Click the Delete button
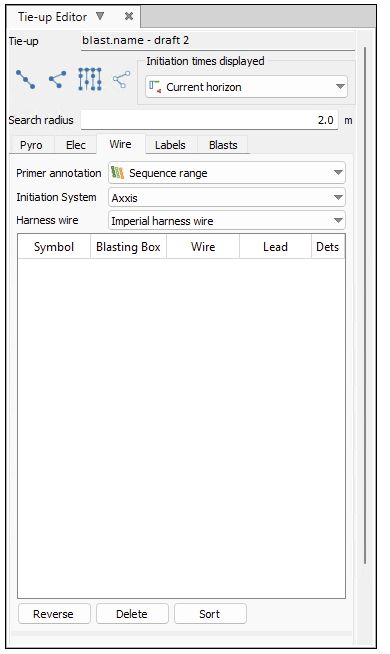The height and width of the screenshot is (654, 390). click(132, 614)
